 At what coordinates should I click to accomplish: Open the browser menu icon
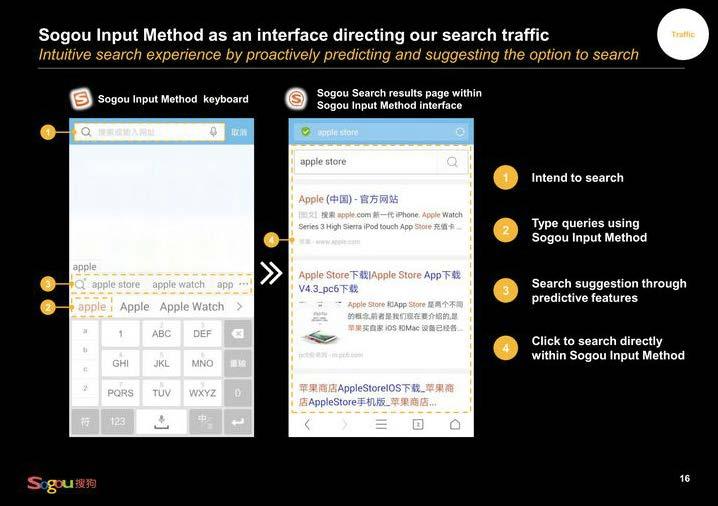[381, 424]
